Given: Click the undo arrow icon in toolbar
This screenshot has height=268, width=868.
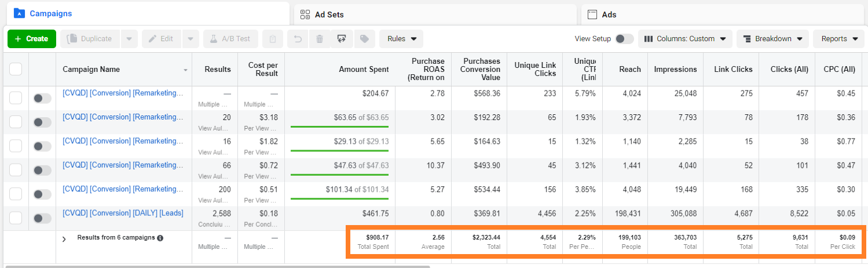Looking at the screenshot, I should (x=296, y=39).
